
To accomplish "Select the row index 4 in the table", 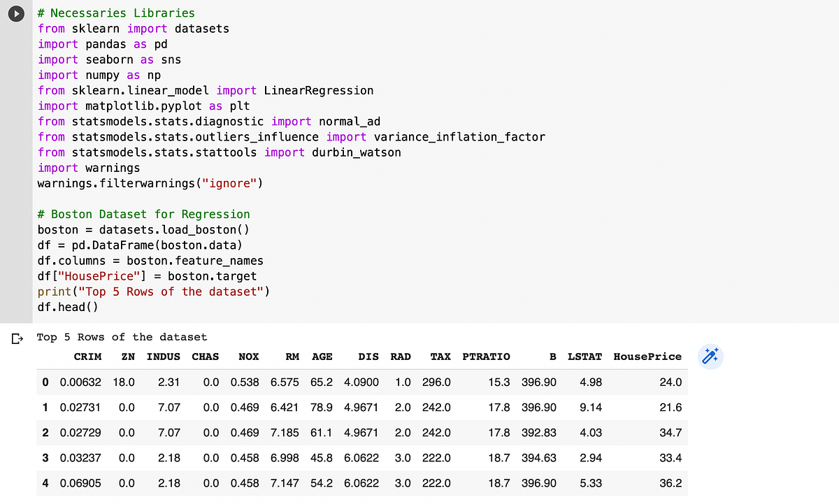I will point(45,483).
